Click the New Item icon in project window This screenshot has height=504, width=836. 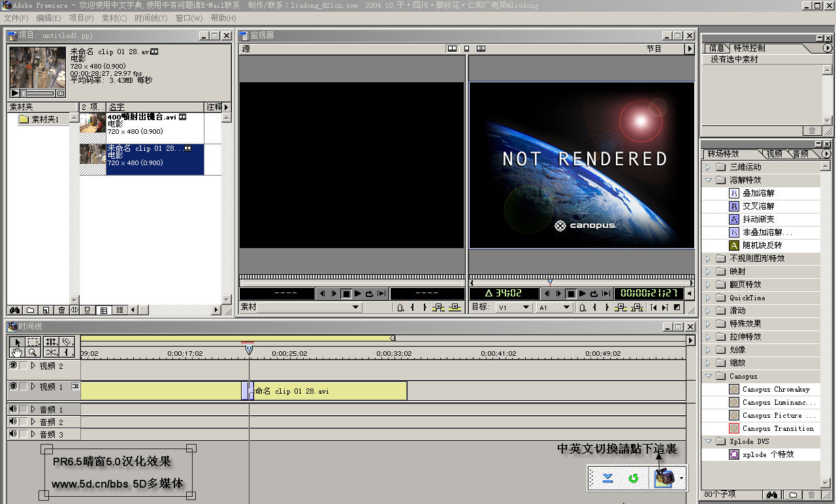click(46, 310)
